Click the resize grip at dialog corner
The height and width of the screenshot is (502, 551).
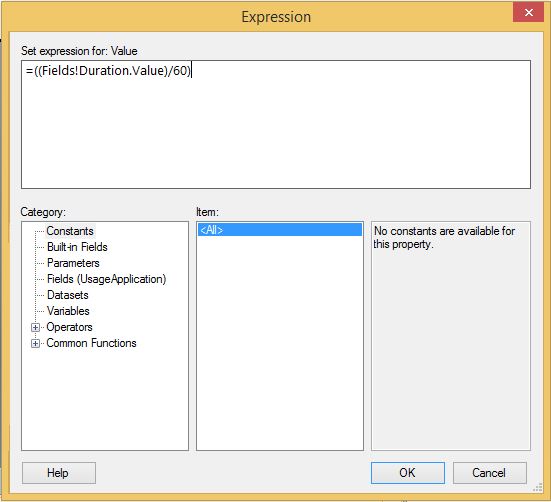pyautogui.click(x=538, y=487)
